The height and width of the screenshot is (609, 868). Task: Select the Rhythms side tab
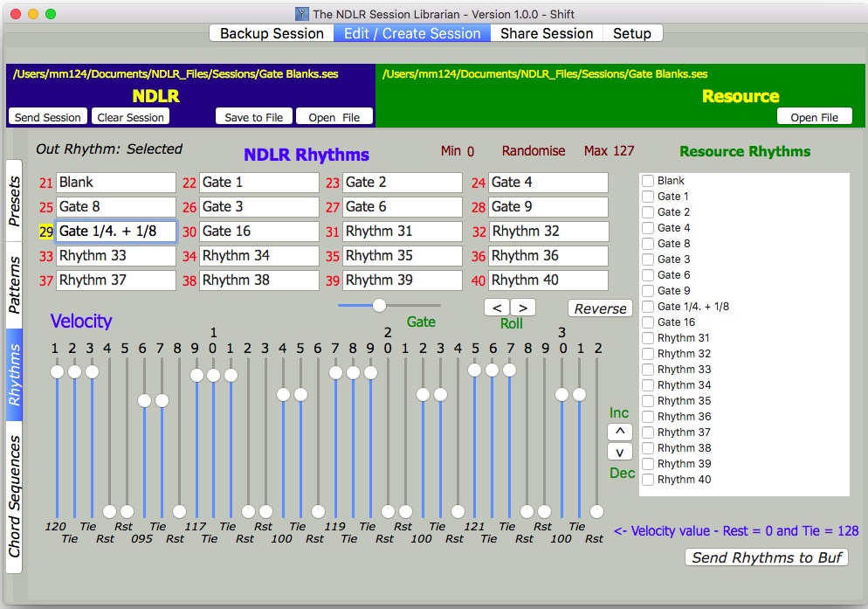(x=14, y=375)
